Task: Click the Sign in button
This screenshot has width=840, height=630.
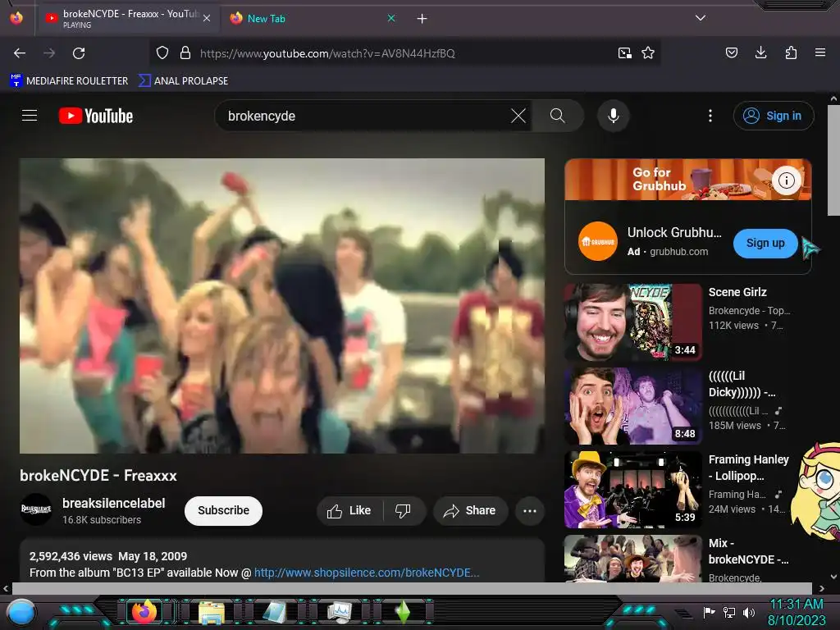Action: (774, 116)
